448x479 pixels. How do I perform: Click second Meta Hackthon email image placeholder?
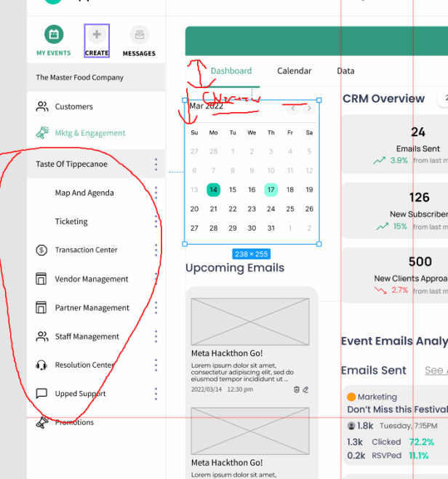(x=250, y=431)
